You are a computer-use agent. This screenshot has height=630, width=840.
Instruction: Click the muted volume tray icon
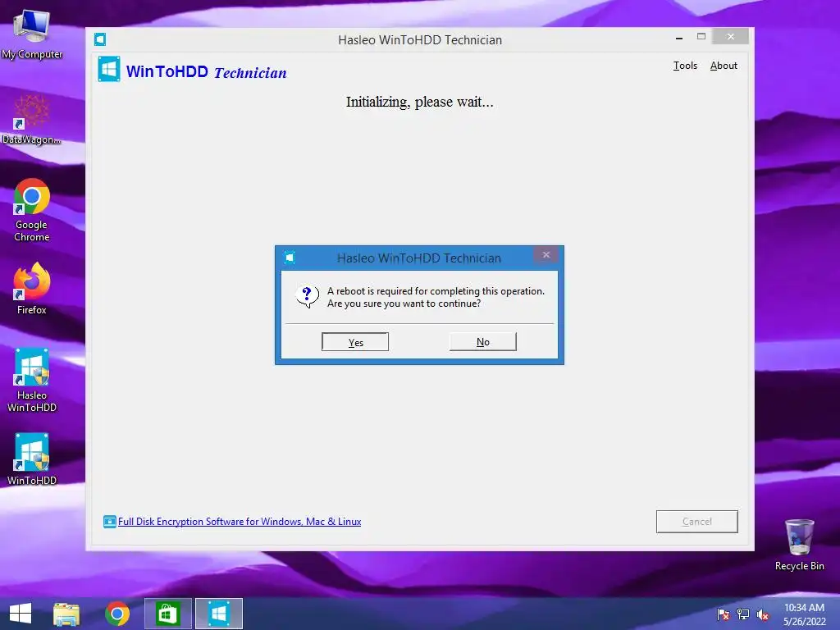coord(762,614)
